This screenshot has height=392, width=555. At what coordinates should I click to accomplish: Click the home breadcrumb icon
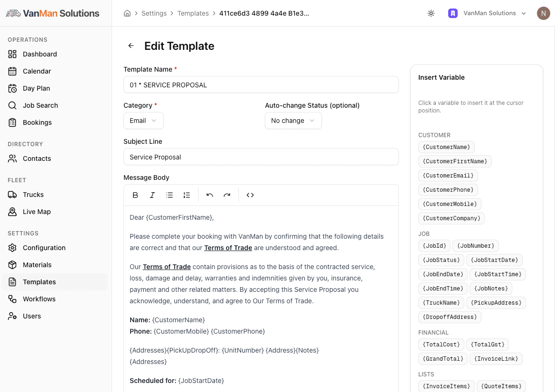(x=127, y=13)
